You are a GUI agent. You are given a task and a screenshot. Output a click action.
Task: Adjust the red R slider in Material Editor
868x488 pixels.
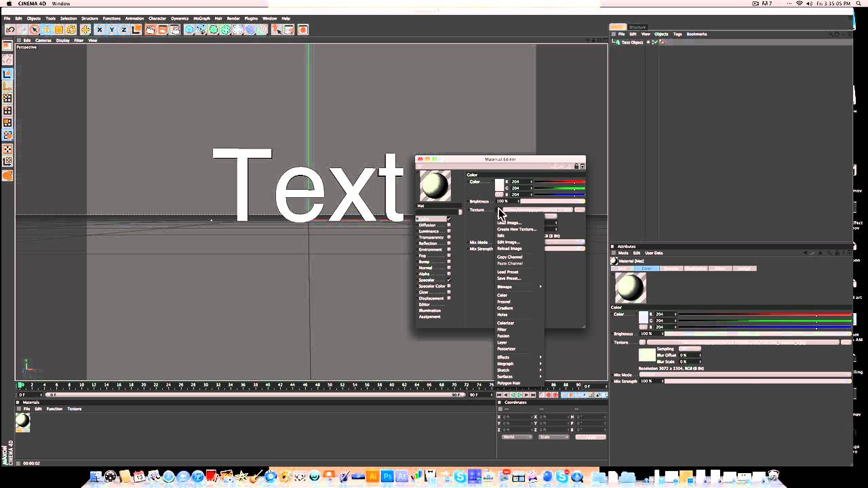point(559,182)
